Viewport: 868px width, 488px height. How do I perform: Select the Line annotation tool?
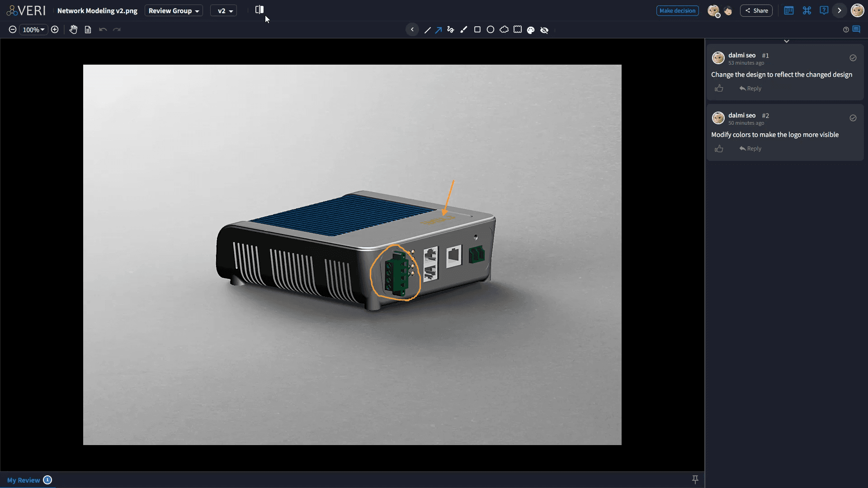[428, 29]
